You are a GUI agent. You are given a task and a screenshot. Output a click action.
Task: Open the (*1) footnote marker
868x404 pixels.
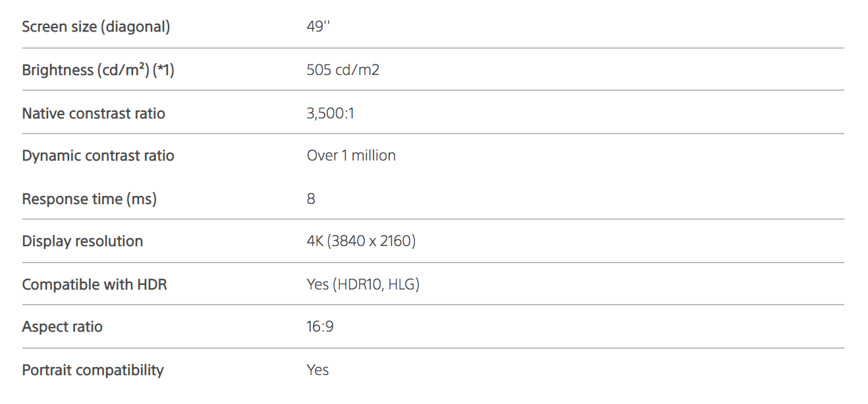pyautogui.click(x=163, y=70)
